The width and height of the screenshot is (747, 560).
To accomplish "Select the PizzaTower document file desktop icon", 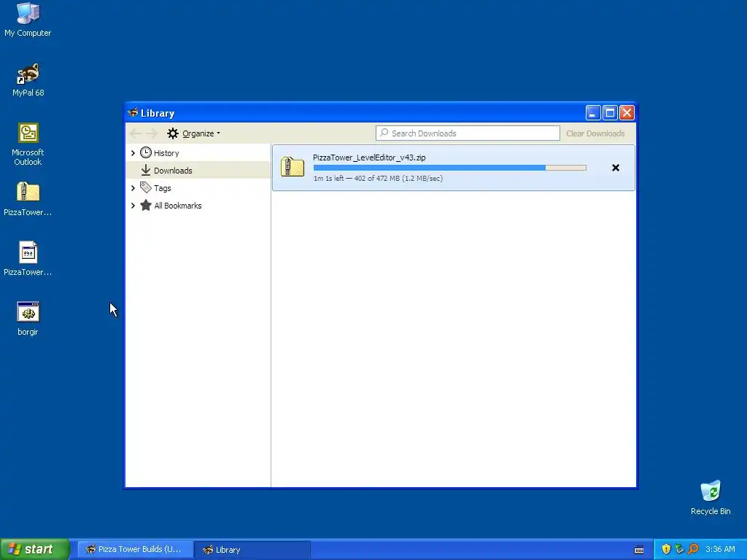I will (28, 259).
